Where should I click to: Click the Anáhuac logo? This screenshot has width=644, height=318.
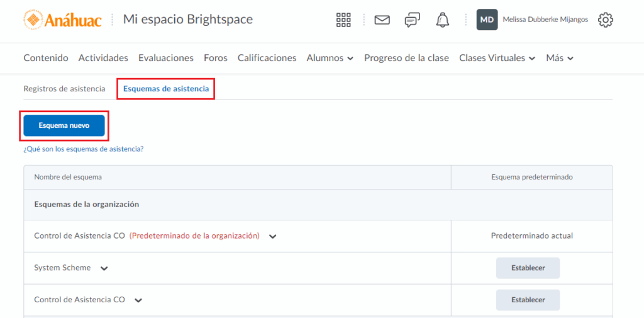(62, 20)
